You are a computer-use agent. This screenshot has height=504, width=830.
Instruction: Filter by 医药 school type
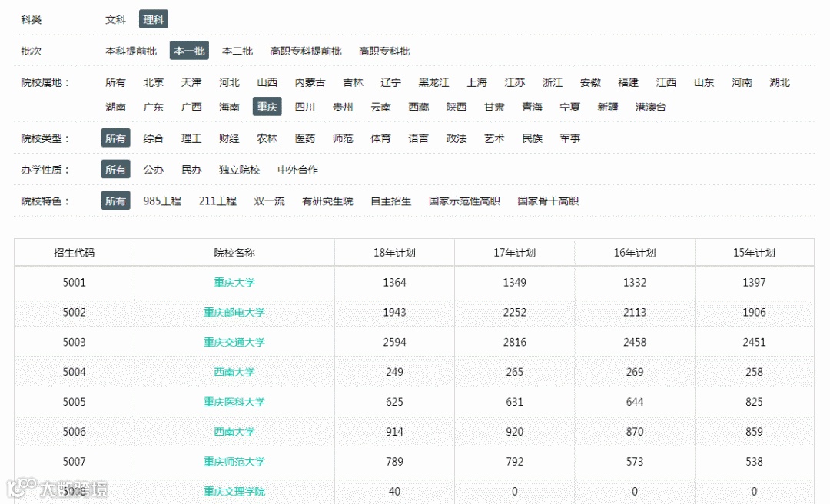pyautogui.click(x=305, y=138)
